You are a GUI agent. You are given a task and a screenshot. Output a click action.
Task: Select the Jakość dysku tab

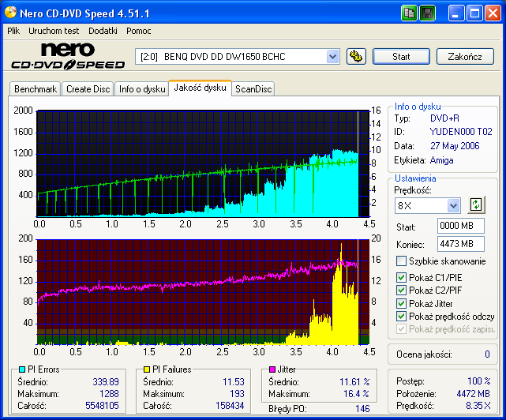[x=200, y=88]
